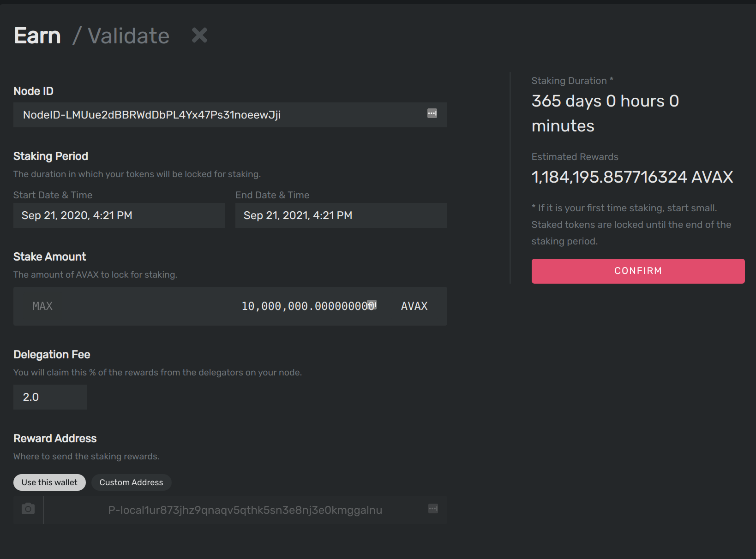The width and height of the screenshot is (756, 559).
Task: Click the 'Estimated Rewards' label
Action: coord(575,157)
